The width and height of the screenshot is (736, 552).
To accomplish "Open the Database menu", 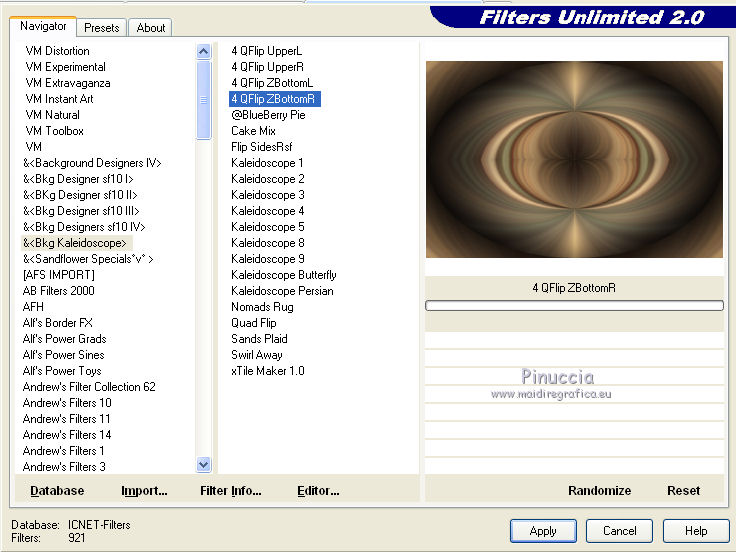I will click(57, 491).
